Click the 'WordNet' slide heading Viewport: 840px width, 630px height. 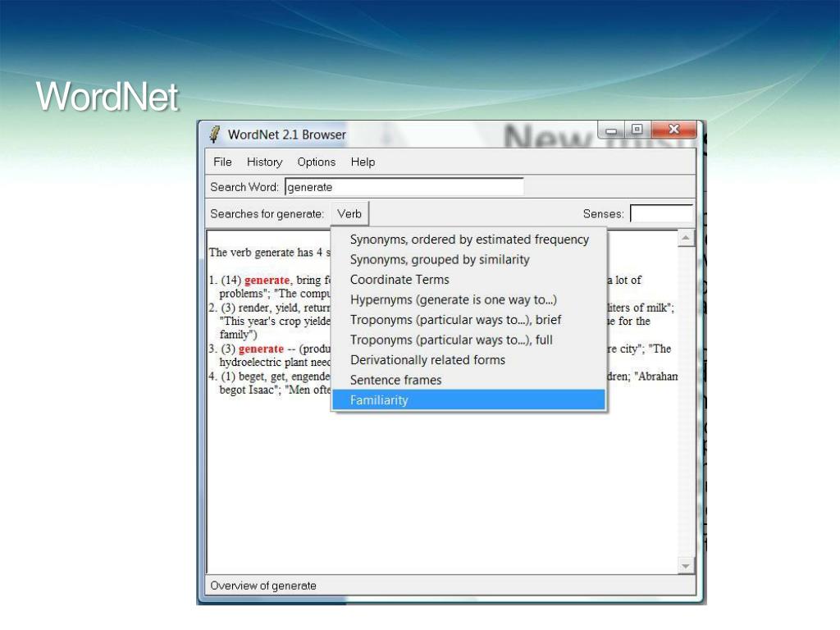[107, 97]
